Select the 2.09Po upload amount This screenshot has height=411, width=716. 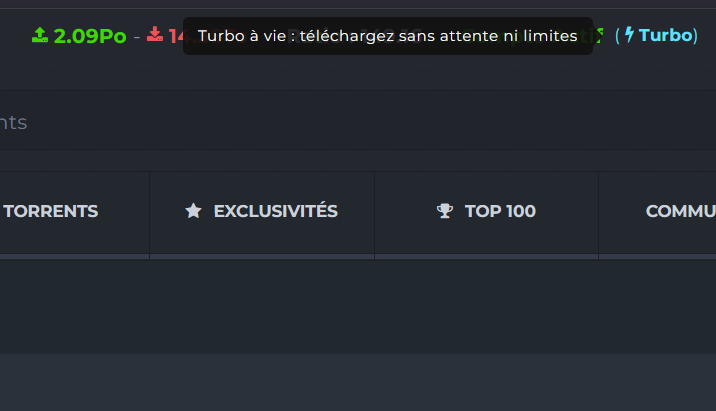pyautogui.click(x=90, y=36)
